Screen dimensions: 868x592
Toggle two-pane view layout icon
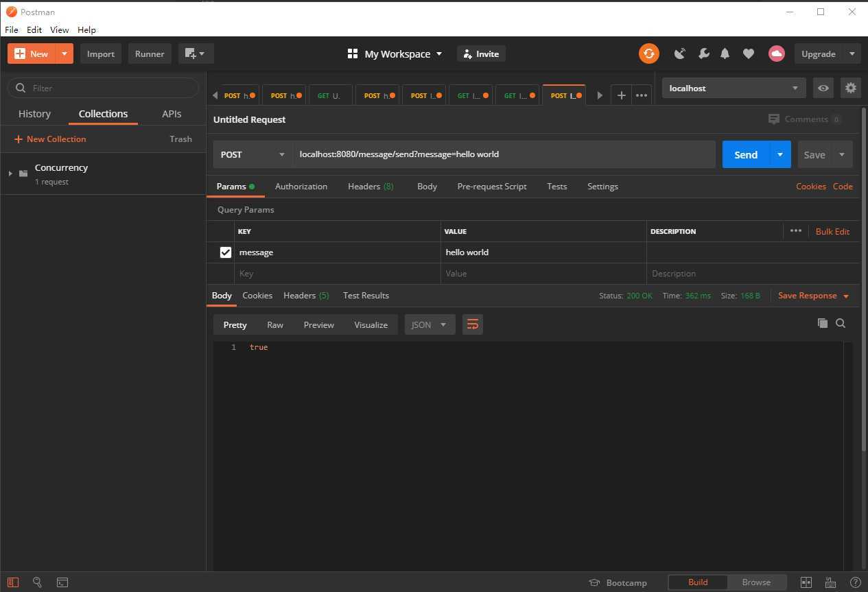click(x=806, y=582)
